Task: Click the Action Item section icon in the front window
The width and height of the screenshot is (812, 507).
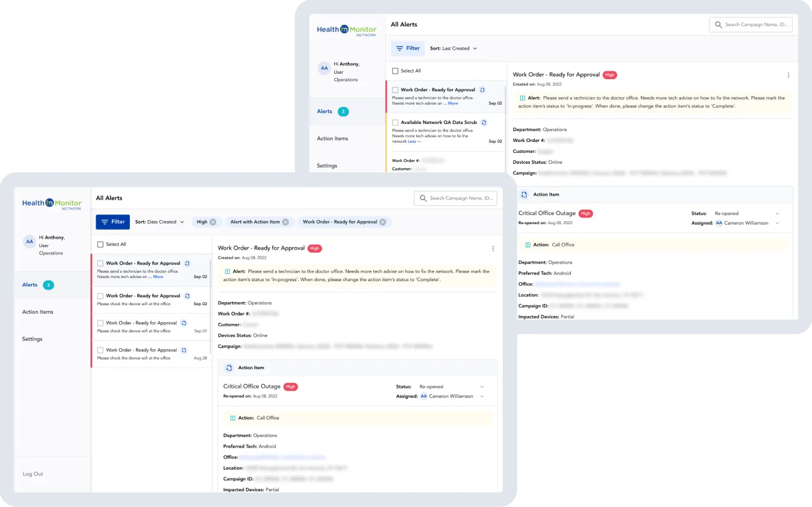Action: tap(229, 367)
